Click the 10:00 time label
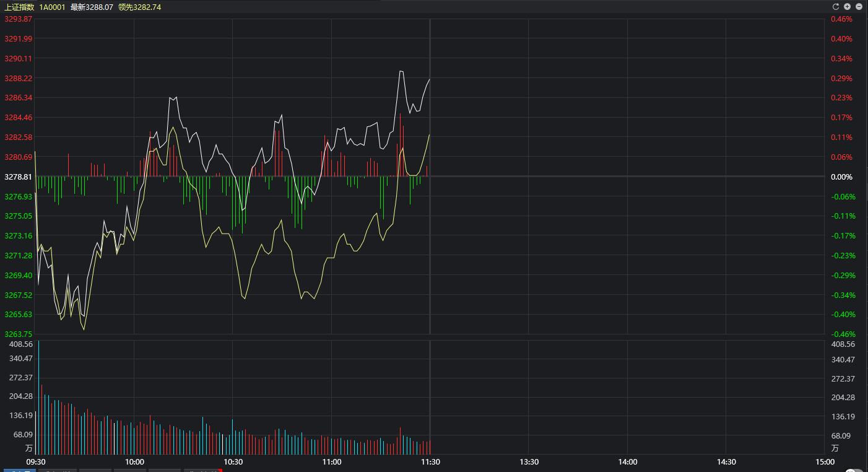868x472 pixels. (x=134, y=462)
